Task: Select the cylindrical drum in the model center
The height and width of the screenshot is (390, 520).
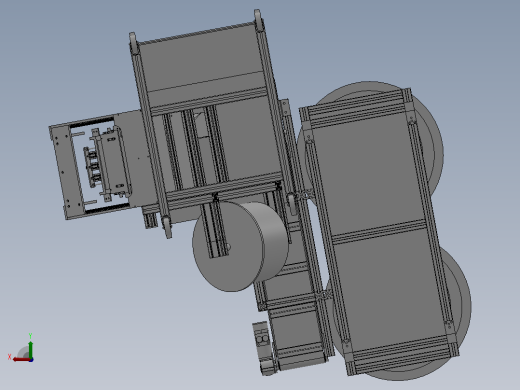Action: click(x=240, y=246)
